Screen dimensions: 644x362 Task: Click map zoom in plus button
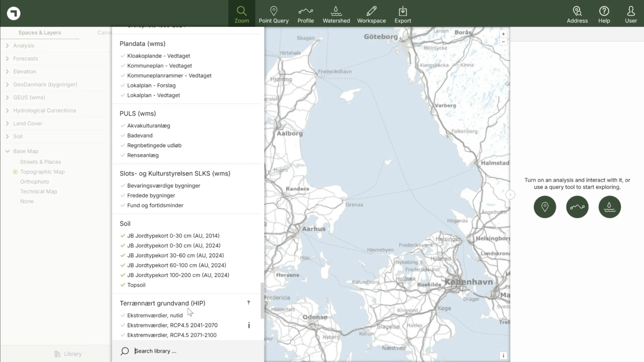tap(503, 34)
